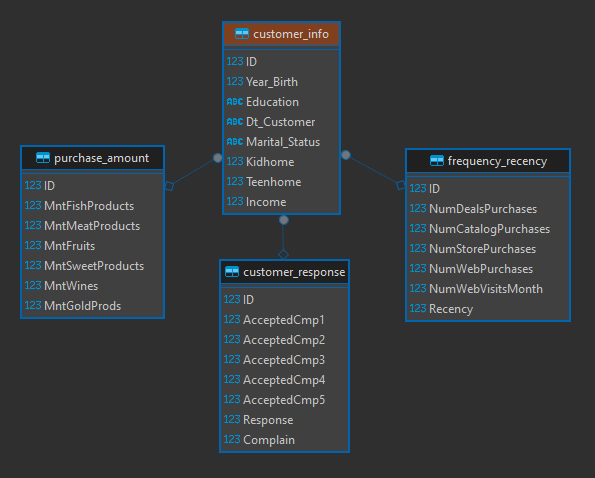Click numeric type icon beside Response
The image size is (595, 478).
(x=232, y=419)
